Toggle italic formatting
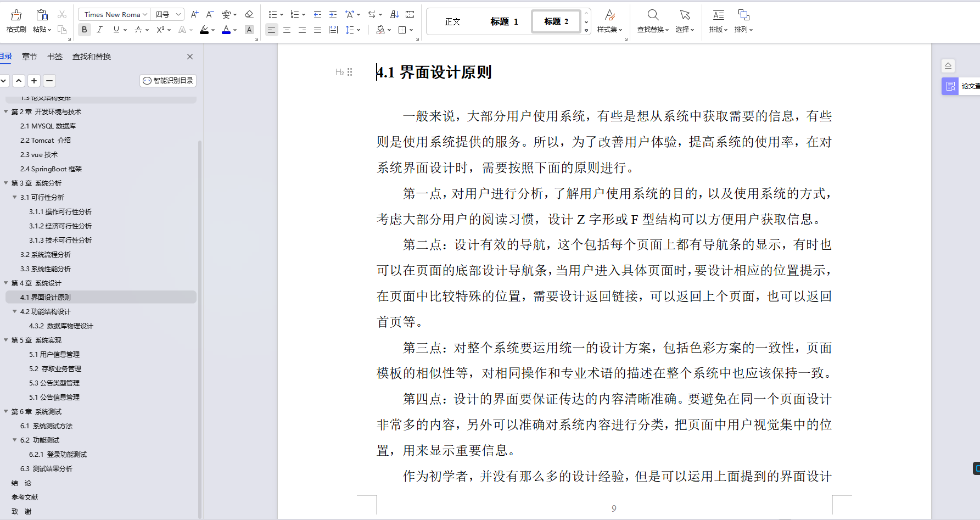The height and width of the screenshot is (520, 980). 99,30
